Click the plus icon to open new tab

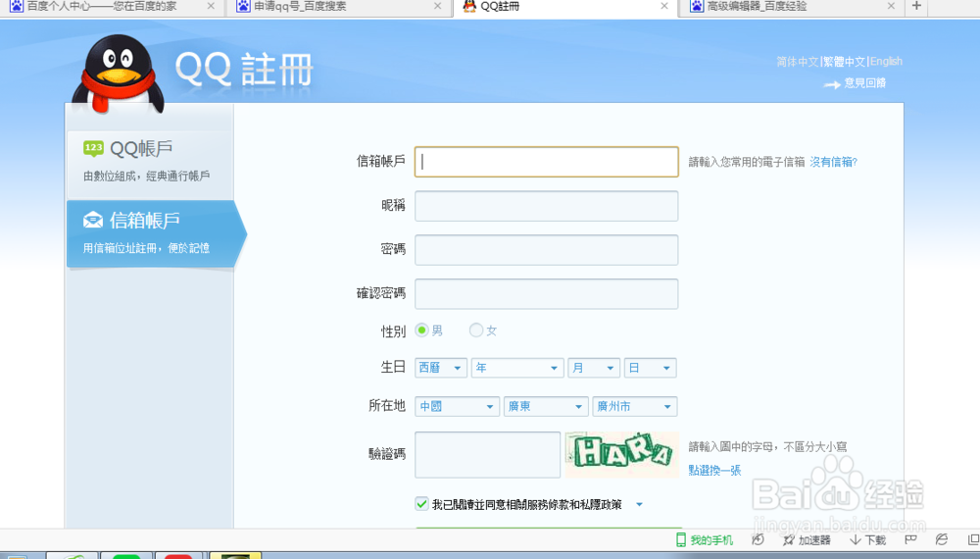(916, 6)
